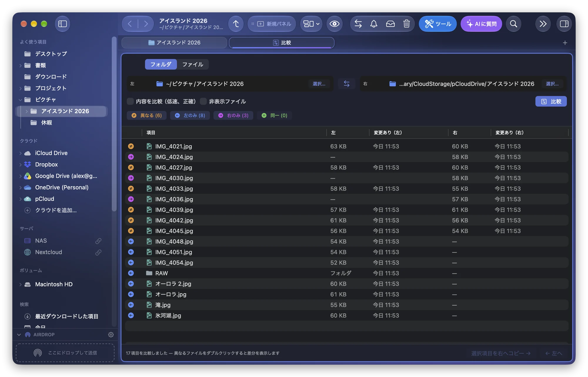Expand the 書類 folder in sidebar
Viewport: 588px width, 377px height.
(20, 65)
